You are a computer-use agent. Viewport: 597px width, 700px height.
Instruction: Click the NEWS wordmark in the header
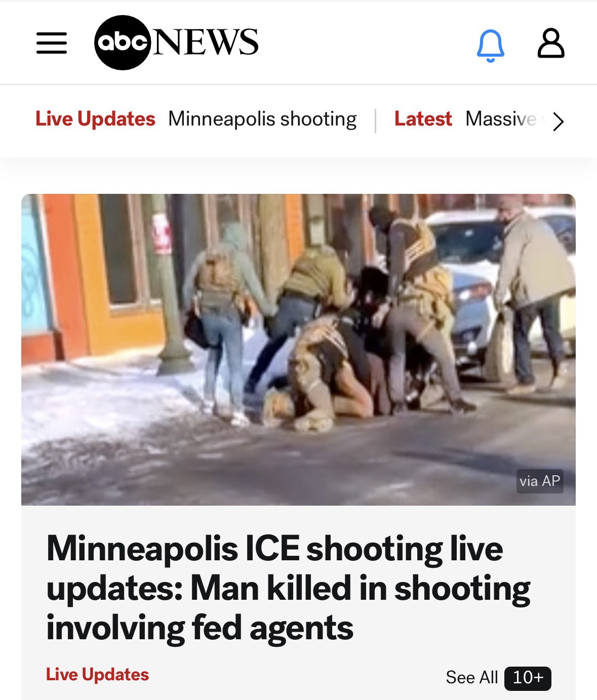pyautogui.click(x=205, y=42)
